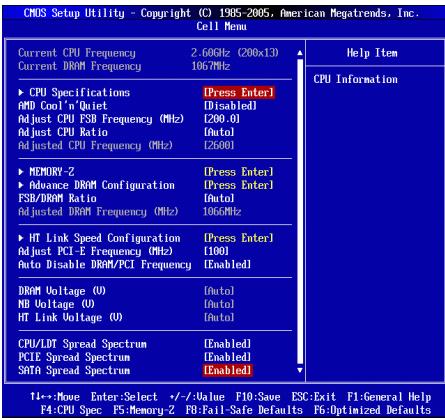Click the F6:Optimized Defaults hint
The width and height of the screenshot is (445, 418).
click(372, 410)
